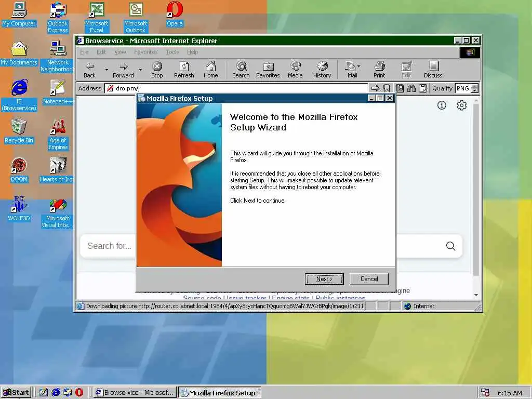Click the info circle icon on page
Viewport: 532px width, 399px height.
coord(442,105)
